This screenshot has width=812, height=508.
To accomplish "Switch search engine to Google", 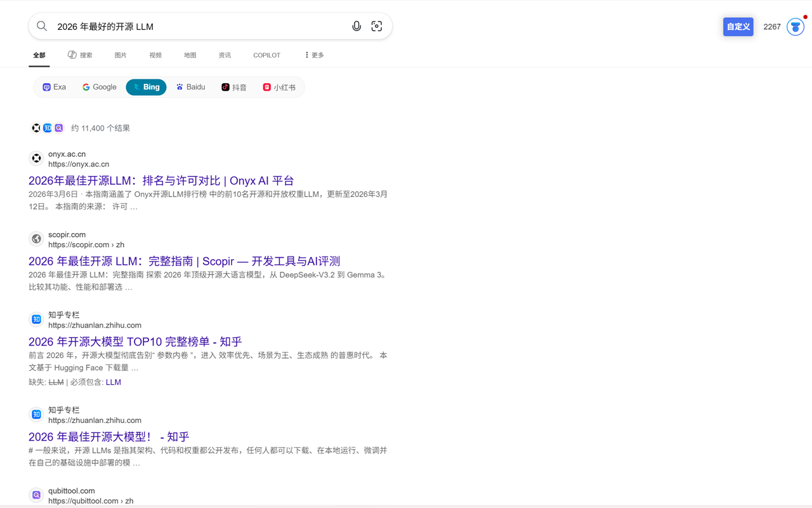I will (100, 87).
